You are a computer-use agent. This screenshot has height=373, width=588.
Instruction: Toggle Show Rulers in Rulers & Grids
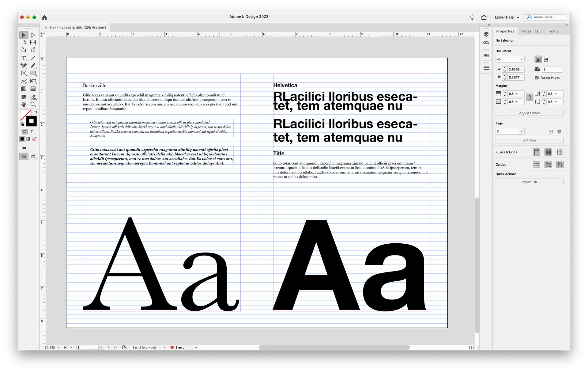pos(536,152)
